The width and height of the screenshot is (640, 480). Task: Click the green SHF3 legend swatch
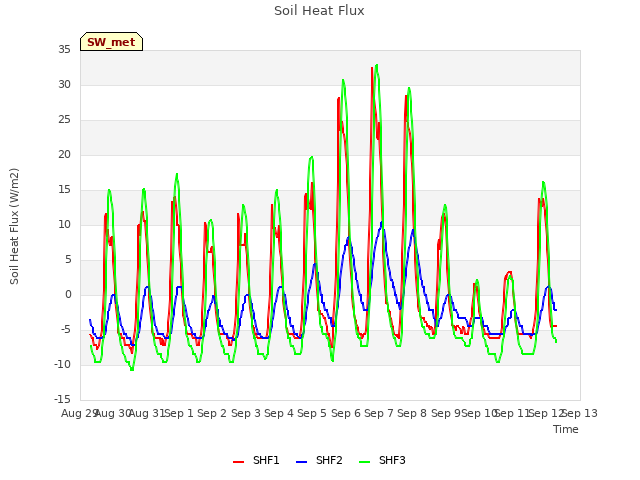364,461
